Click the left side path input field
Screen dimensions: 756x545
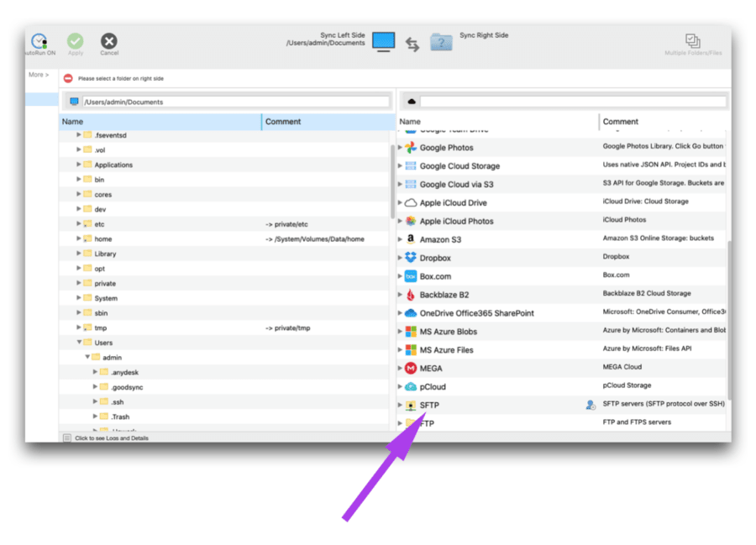227,100
